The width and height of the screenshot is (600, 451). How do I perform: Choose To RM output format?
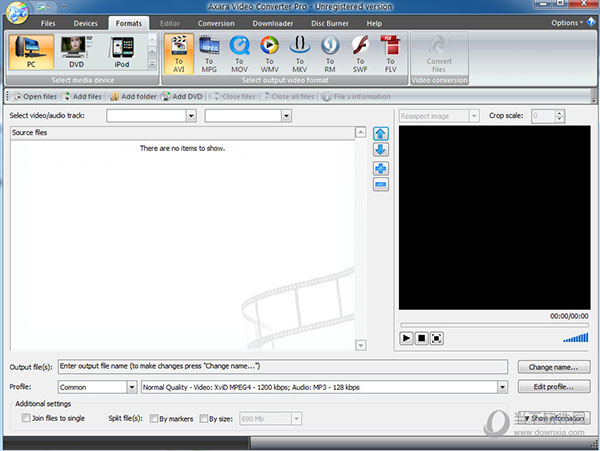[x=330, y=54]
